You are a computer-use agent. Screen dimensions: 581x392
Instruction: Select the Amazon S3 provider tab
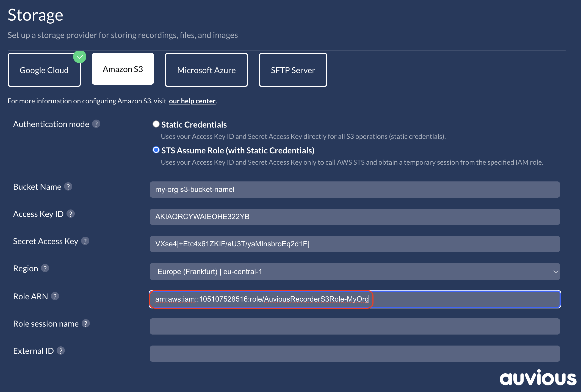coord(123,69)
